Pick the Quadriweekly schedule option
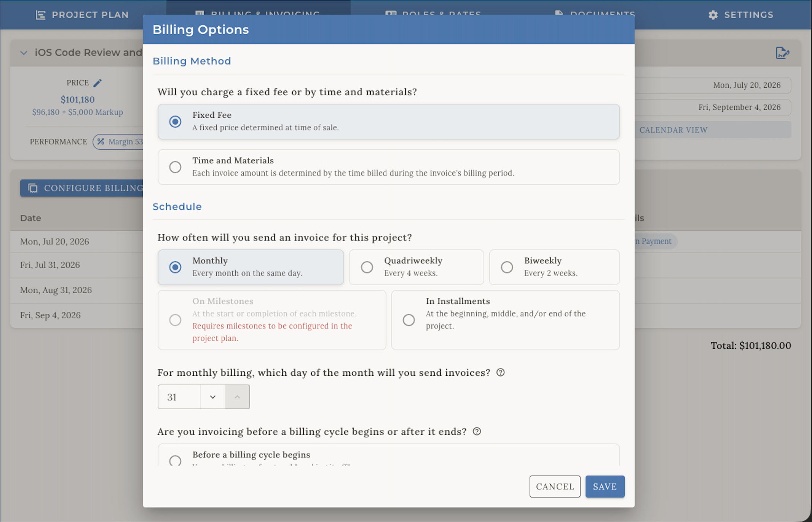The height and width of the screenshot is (522, 812). click(x=367, y=267)
